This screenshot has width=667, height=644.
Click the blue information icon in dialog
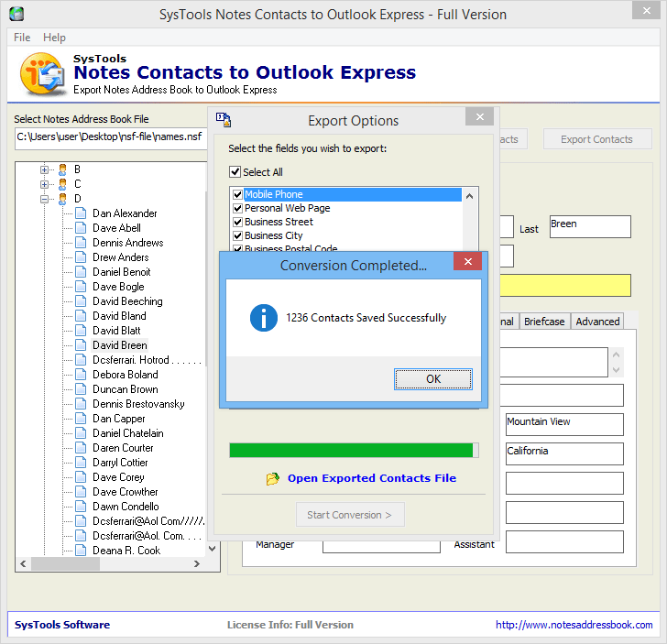(263, 318)
